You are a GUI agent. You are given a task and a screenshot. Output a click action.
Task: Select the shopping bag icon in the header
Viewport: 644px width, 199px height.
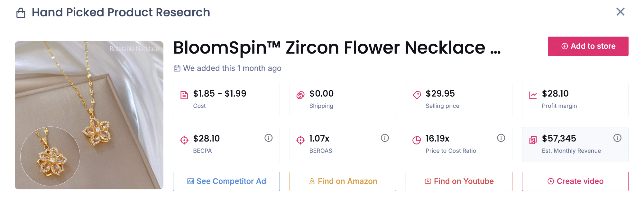click(x=21, y=12)
